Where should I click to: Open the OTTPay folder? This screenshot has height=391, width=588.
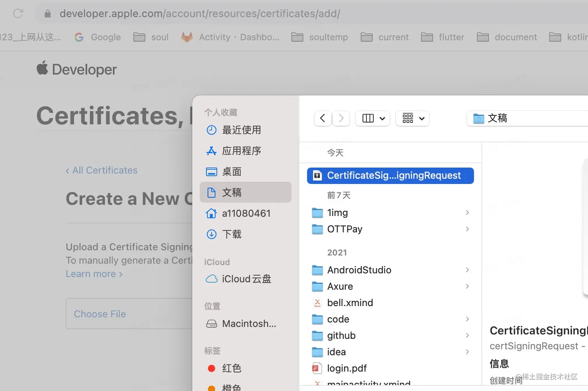[x=390, y=229]
